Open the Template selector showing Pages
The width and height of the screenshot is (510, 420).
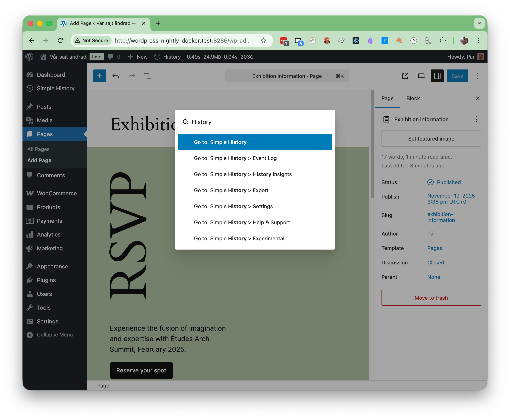(435, 248)
